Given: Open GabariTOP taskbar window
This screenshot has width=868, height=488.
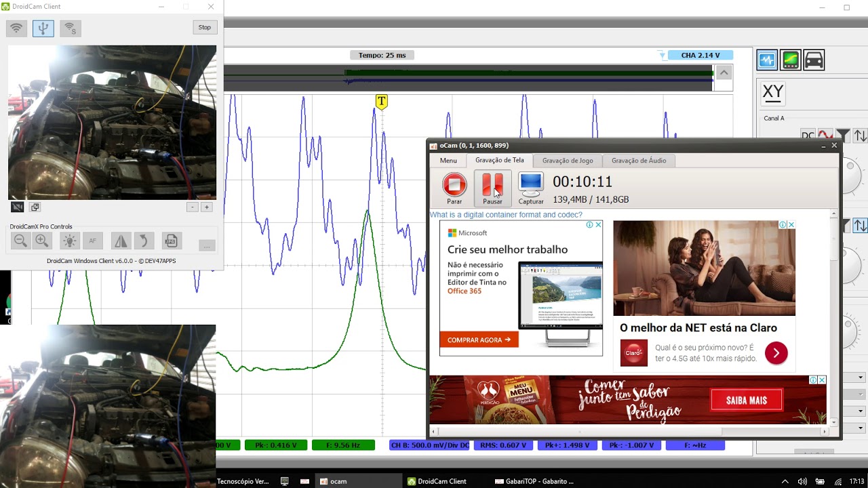Looking at the screenshot, I should pos(534,481).
